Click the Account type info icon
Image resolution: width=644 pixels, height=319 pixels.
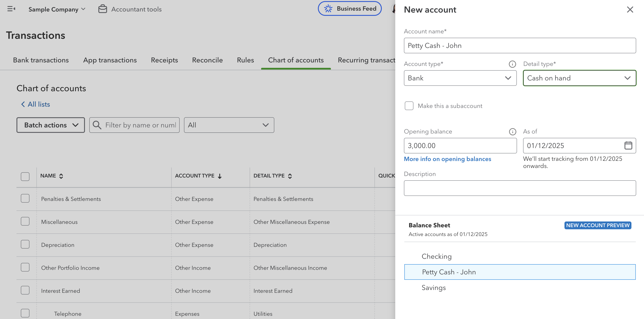512,64
